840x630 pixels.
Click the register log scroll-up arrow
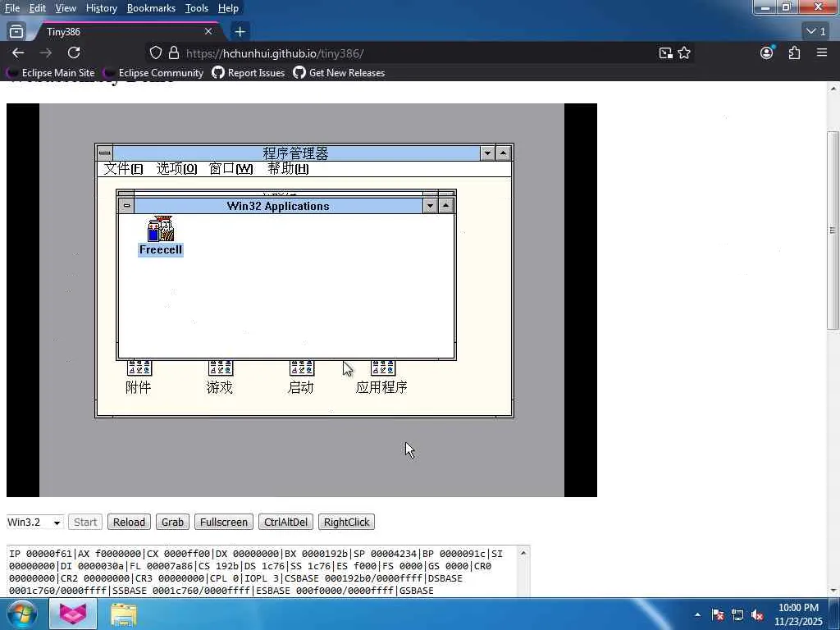(x=523, y=553)
